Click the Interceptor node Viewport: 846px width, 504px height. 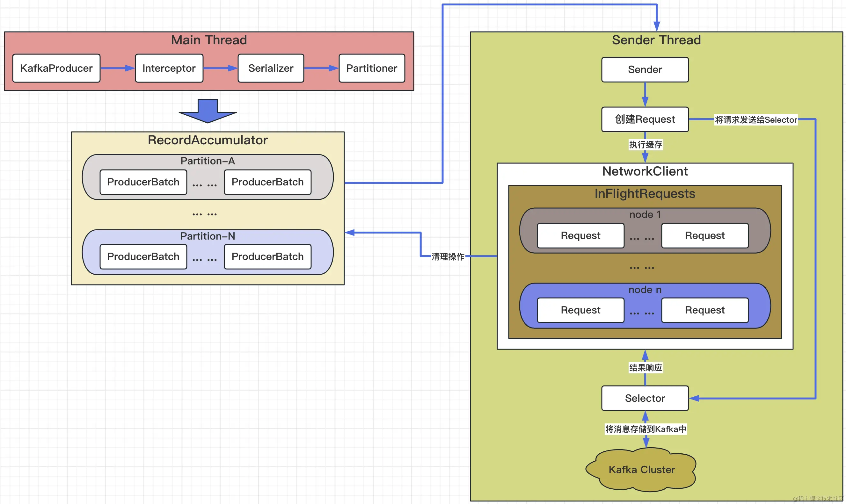169,68
